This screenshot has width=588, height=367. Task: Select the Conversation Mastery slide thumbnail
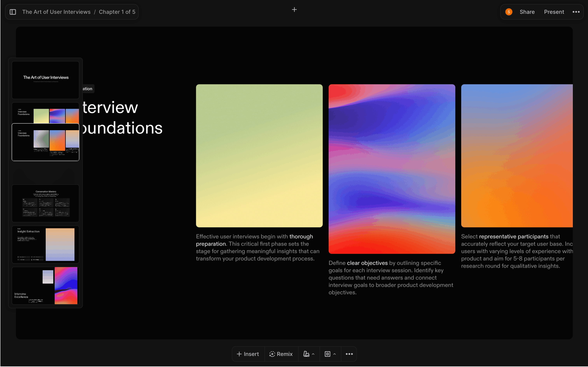click(46, 203)
